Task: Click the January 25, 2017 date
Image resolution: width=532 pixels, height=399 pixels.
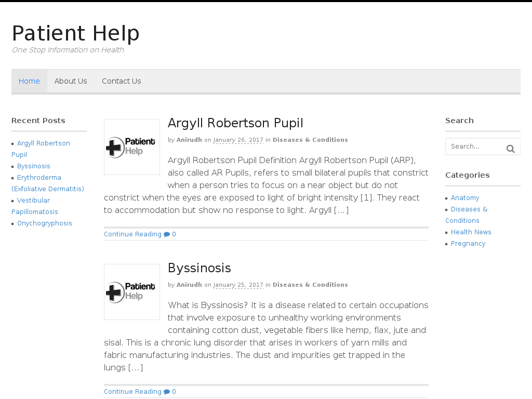Action: pyautogui.click(x=238, y=285)
